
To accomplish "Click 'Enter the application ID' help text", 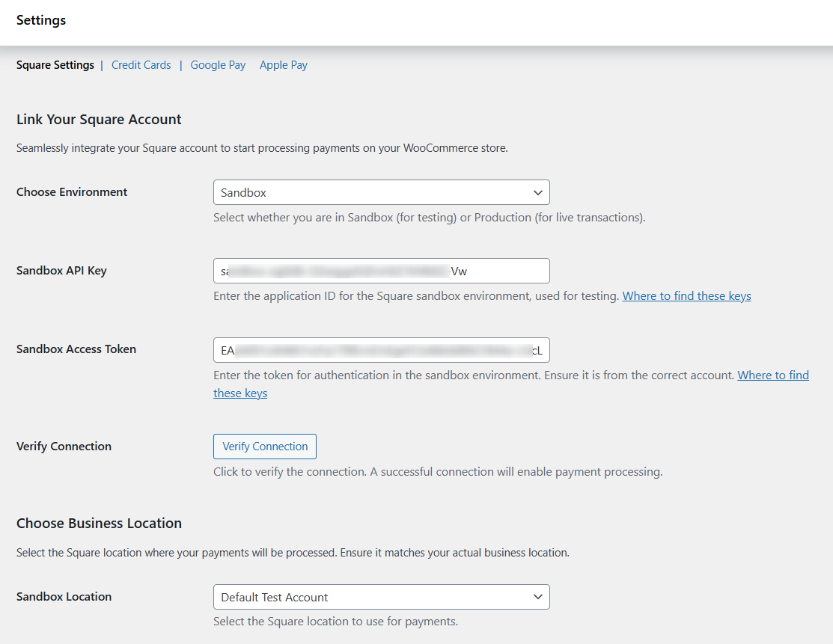I will 416,295.
